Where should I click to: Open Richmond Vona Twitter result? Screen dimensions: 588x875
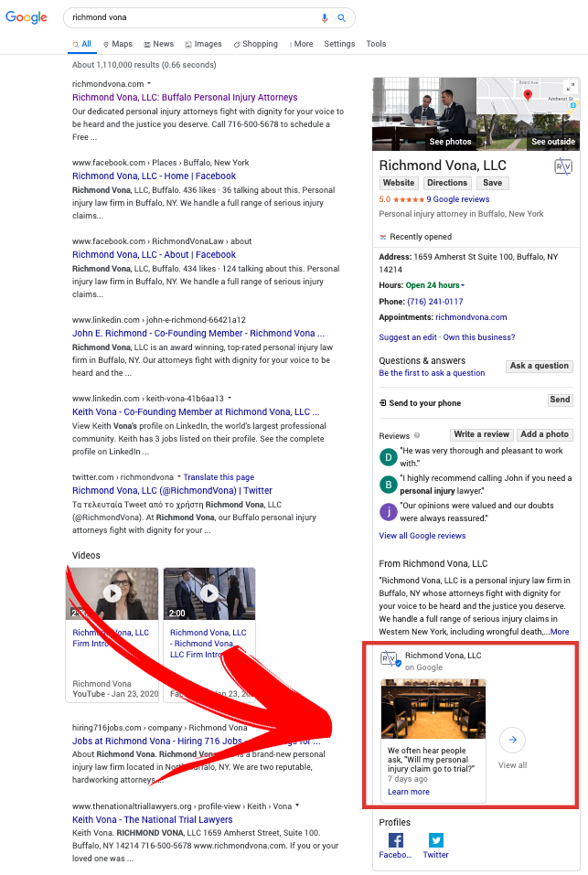point(173,490)
